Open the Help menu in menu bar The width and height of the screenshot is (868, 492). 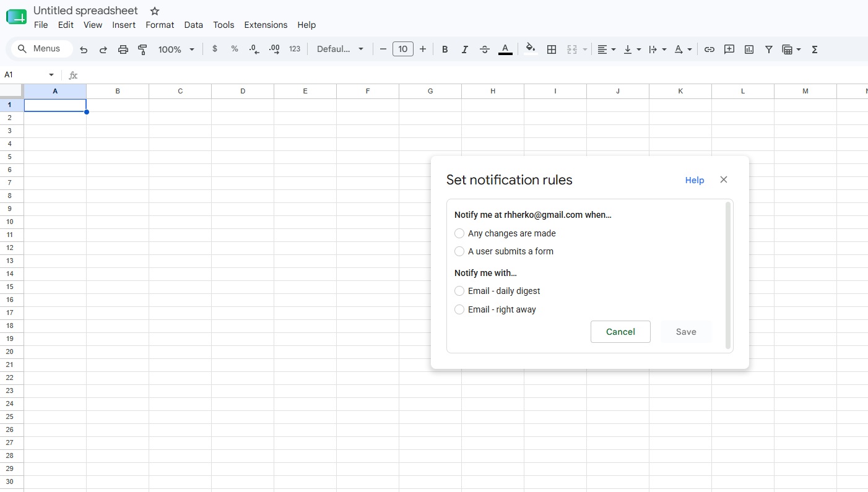306,25
